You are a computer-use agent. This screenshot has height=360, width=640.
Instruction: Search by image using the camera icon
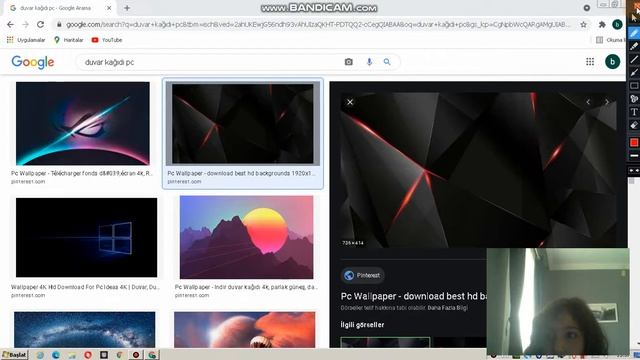[x=348, y=62]
